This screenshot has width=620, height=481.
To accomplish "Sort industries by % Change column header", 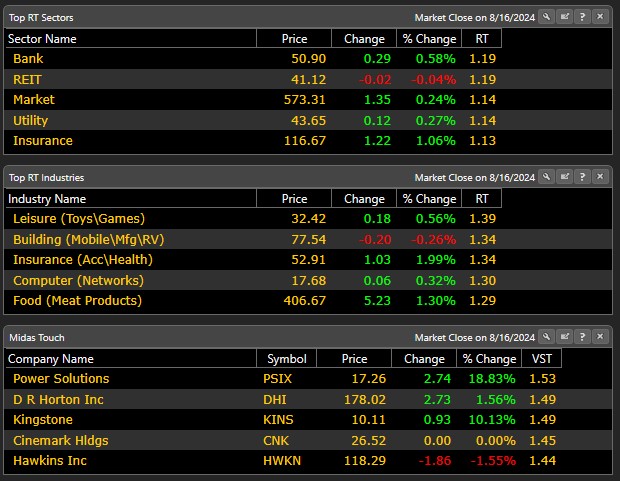I will pos(427,199).
